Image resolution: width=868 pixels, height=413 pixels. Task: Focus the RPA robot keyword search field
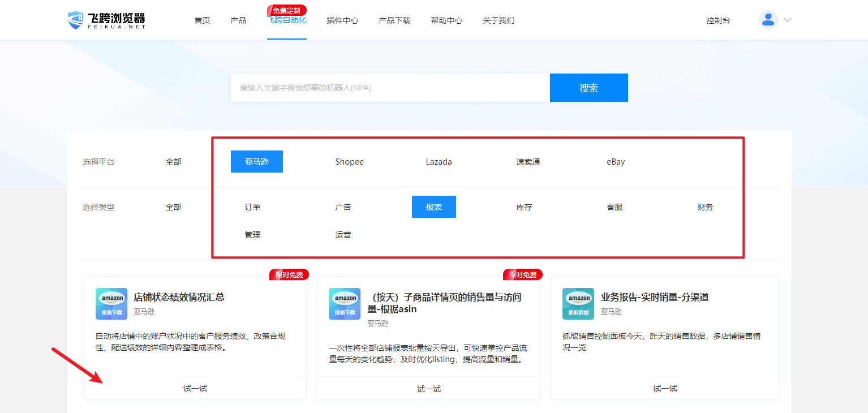[390, 88]
